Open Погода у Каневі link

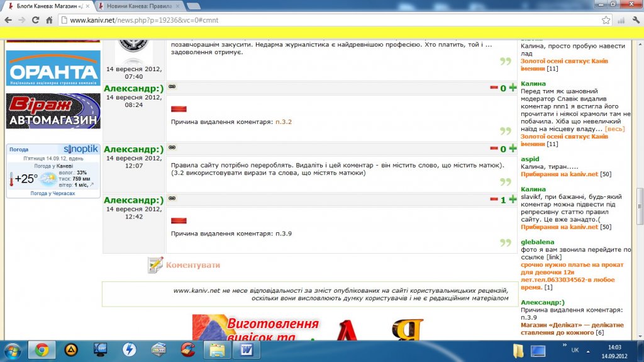tap(53, 166)
